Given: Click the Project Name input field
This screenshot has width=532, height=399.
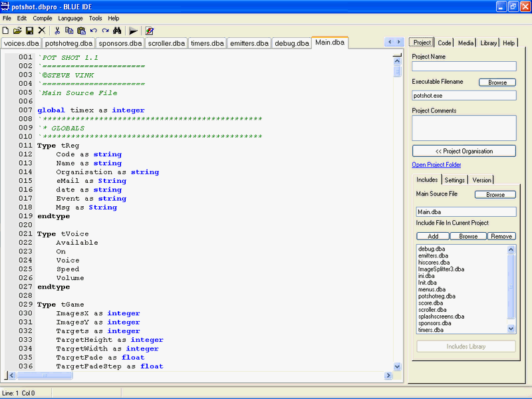Looking at the screenshot, I should point(464,66).
